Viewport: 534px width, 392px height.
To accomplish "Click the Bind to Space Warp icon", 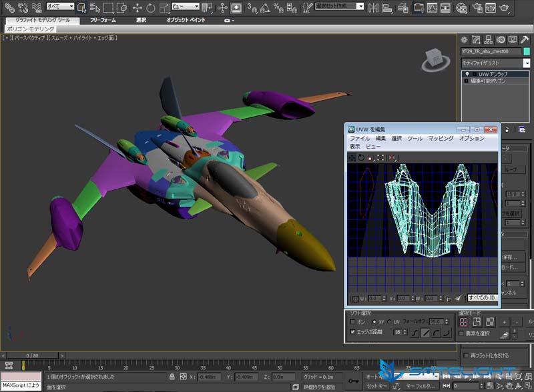I will click(x=37, y=7).
